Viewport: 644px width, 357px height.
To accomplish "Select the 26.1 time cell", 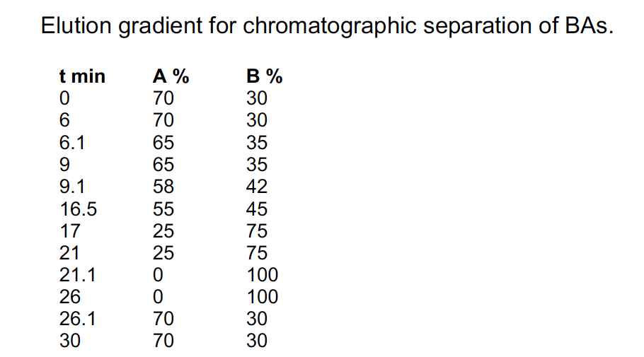I will coord(78,319).
